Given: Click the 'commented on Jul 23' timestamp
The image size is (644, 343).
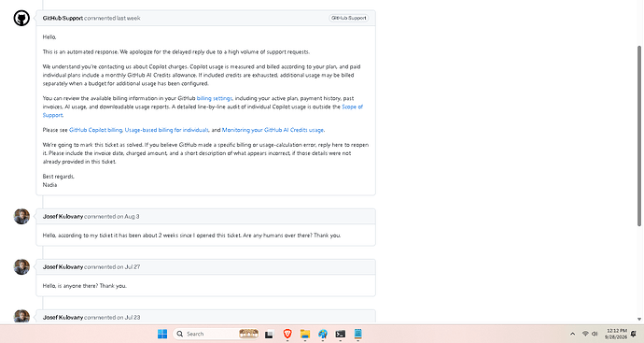Looking at the screenshot, I should pos(112,318).
